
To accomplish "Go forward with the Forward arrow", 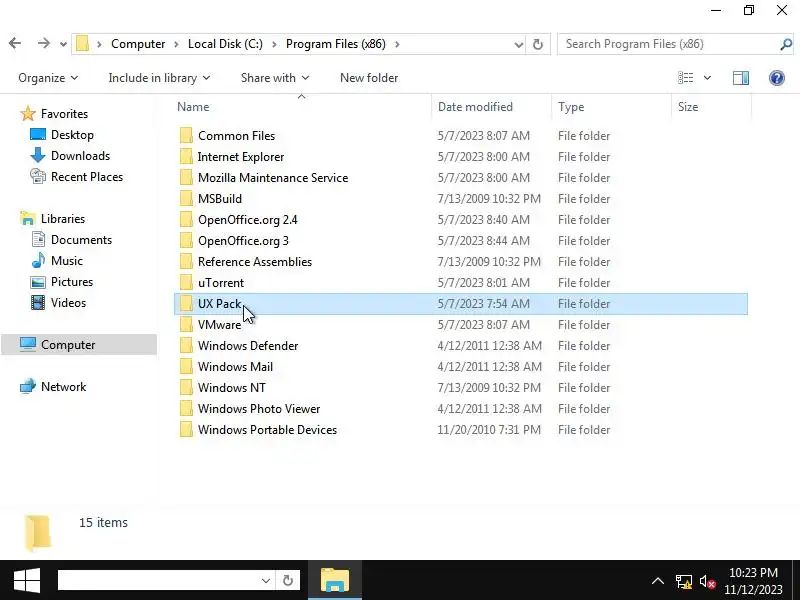I will [44, 43].
